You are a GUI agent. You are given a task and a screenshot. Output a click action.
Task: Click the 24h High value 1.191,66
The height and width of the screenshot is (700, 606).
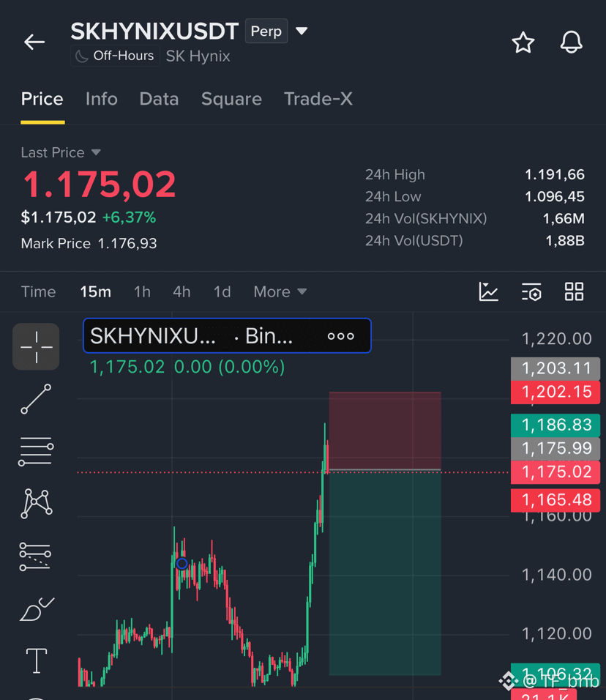tap(554, 174)
